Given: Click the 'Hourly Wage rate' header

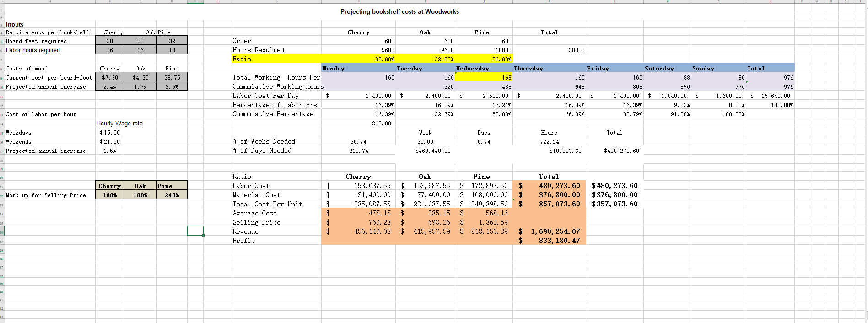Looking at the screenshot, I should 119,123.
